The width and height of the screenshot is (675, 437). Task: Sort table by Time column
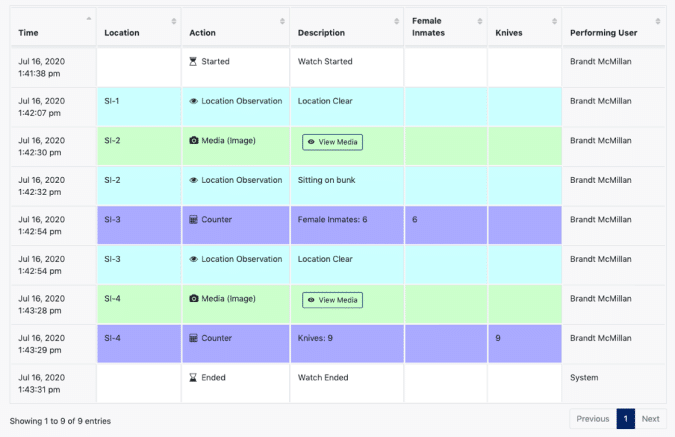[x=28, y=33]
